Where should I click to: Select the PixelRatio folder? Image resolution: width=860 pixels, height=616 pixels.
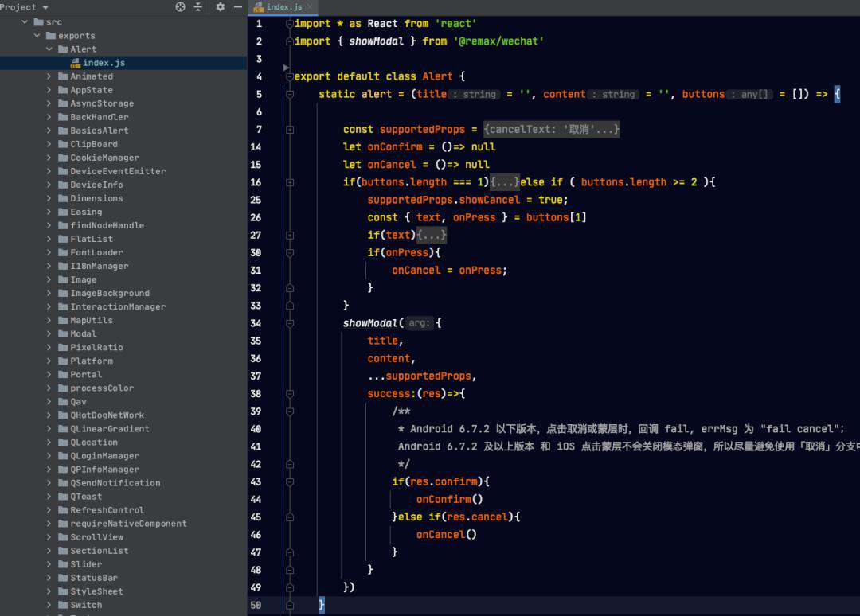click(x=96, y=348)
